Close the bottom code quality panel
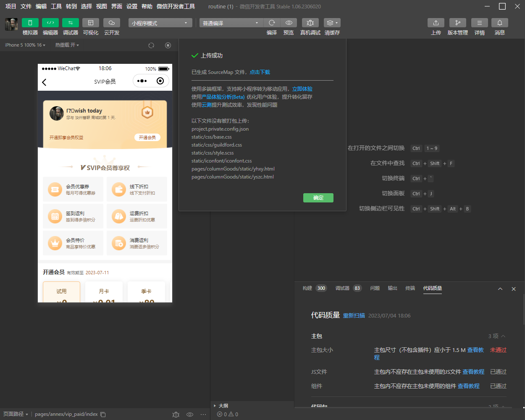The height and width of the screenshot is (420, 525). click(514, 289)
